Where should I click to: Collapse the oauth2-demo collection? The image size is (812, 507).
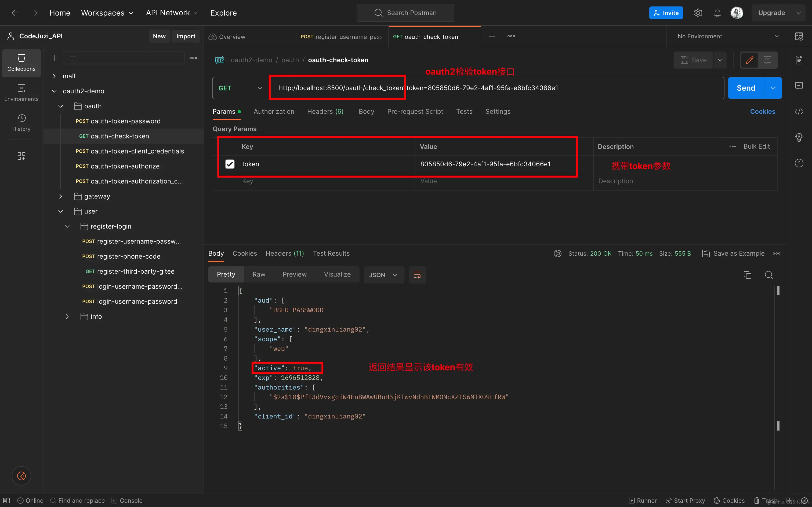pyautogui.click(x=54, y=91)
